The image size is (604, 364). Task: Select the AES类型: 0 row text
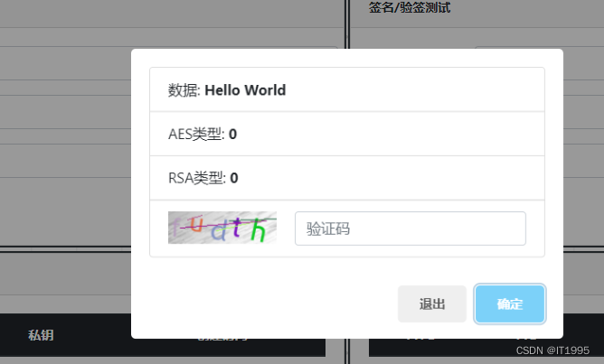[203, 135]
